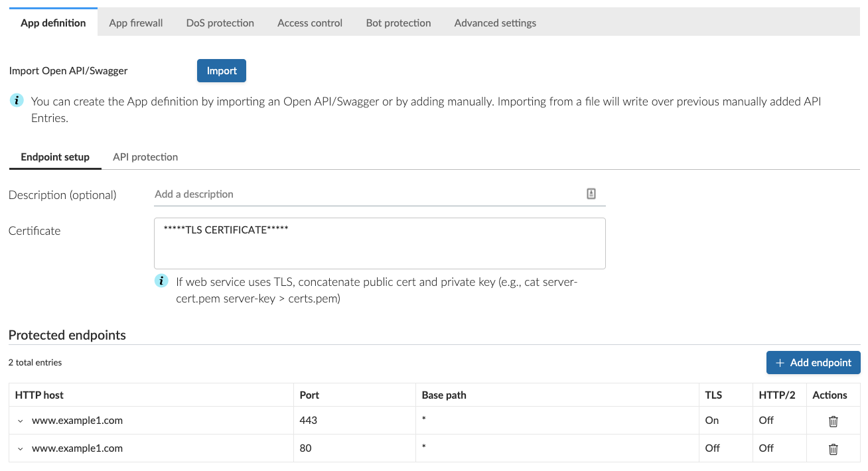Click the Port column header
This screenshot has height=471, width=868.
[x=309, y=395]
